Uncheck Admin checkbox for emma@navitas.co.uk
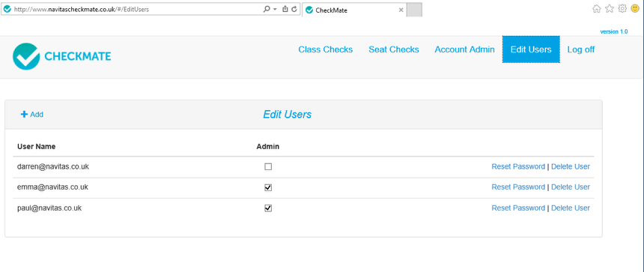This screenshot has height=272, width=644. (x=268, y=187)
